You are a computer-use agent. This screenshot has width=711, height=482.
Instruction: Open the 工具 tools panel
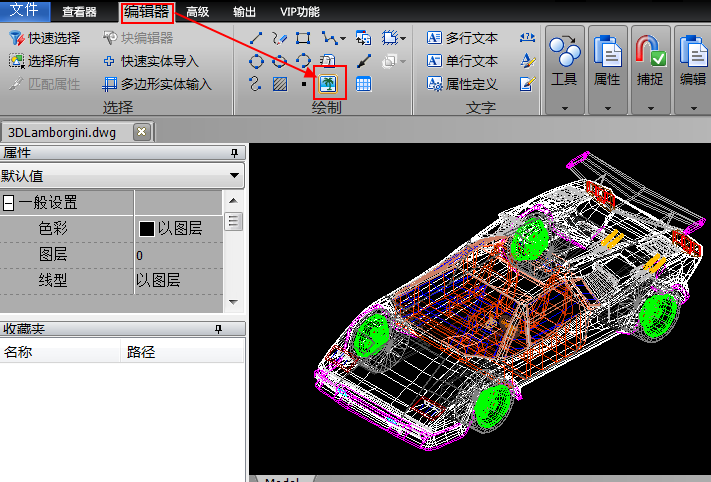[565, 70]
